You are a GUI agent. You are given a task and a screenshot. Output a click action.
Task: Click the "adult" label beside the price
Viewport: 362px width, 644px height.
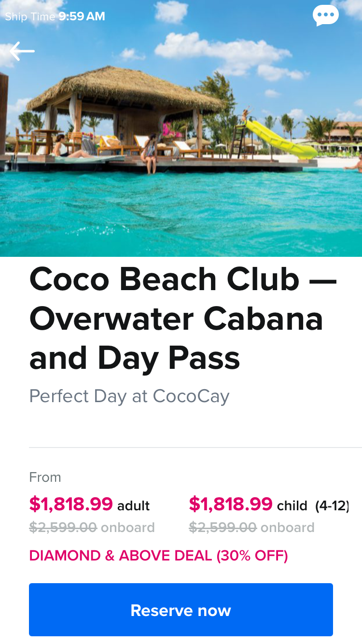[134, 506]
